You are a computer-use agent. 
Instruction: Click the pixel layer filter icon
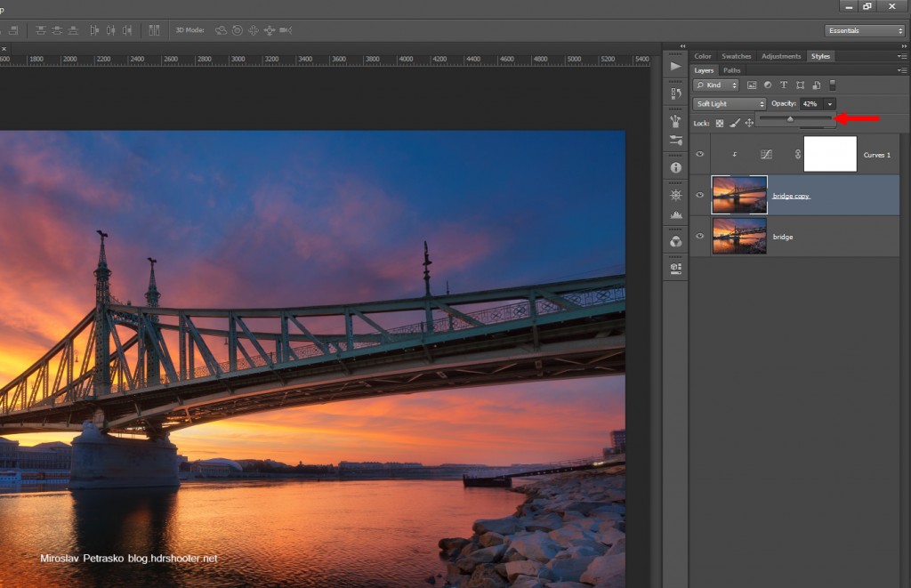tap(752, 85)
